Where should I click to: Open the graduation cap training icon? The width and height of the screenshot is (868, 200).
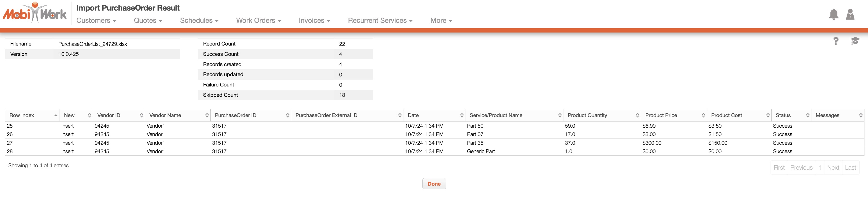pos(855,41)
